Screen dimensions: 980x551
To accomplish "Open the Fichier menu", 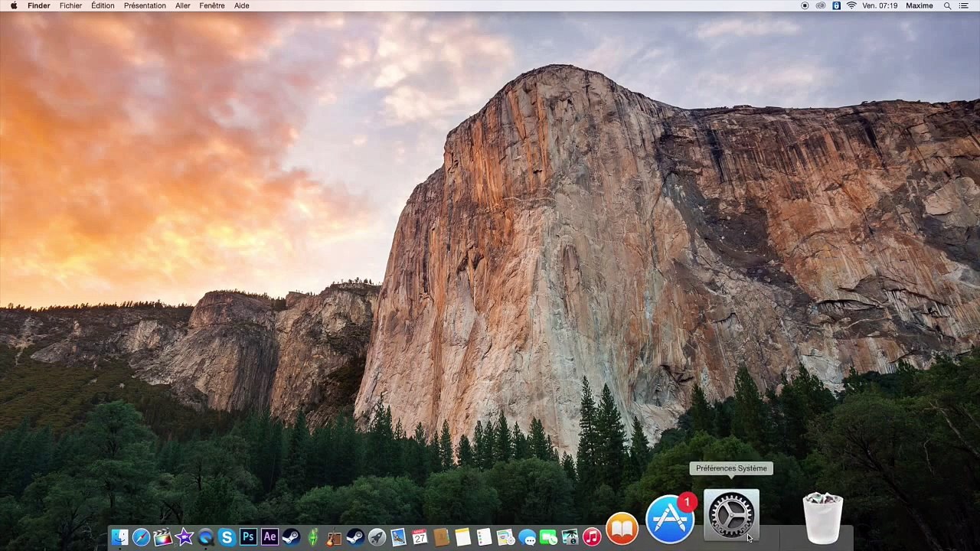I will tap(70, 5).
